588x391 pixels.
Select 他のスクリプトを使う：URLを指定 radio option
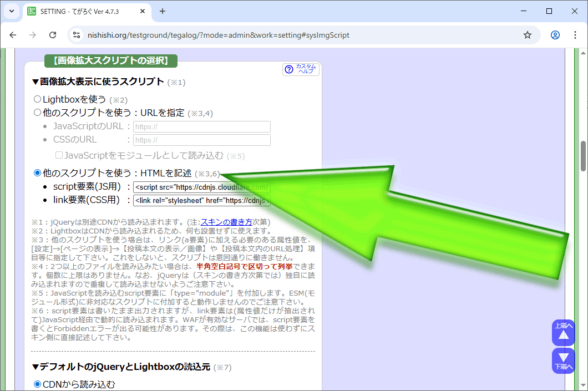[38, 113]
